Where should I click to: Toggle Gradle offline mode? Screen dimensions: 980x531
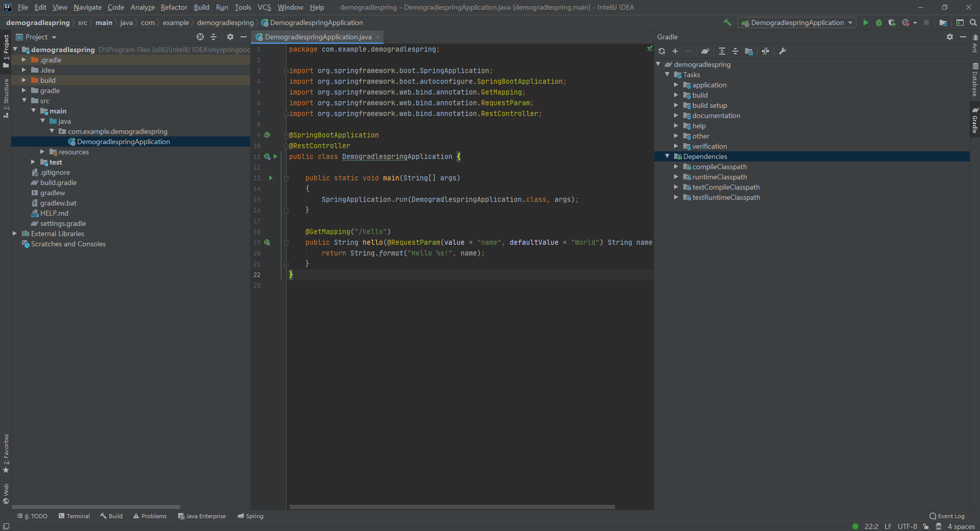tap(766, 51)
